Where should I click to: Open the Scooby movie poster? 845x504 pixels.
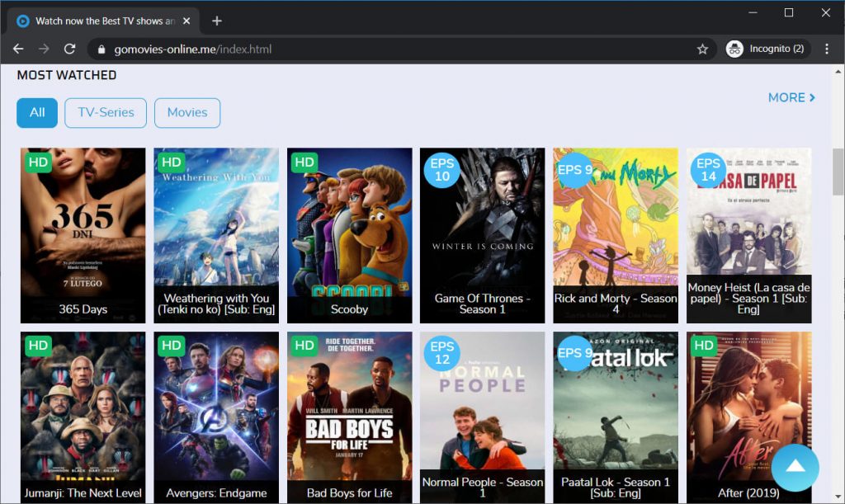pos(349,235)
